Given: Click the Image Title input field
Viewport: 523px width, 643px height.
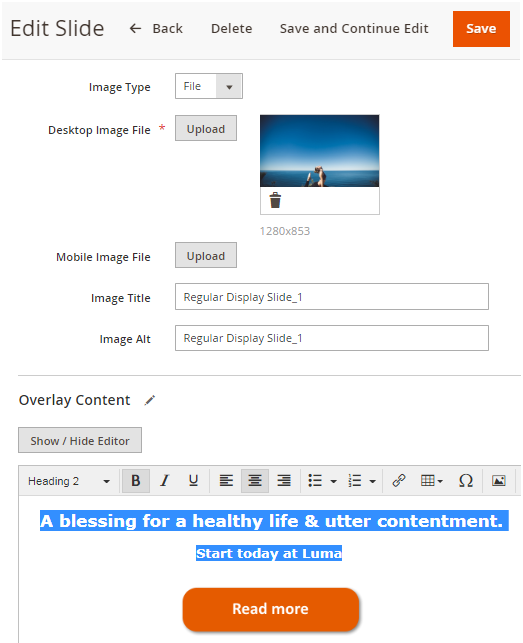Looking at the screenshot, I should pyautogui.click(x=332, y=296).
